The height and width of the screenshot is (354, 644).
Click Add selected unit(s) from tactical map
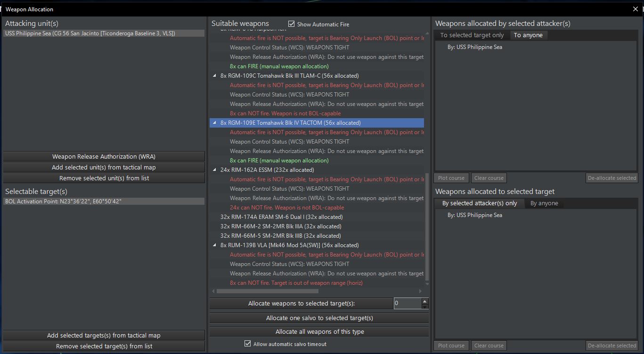click(104, 167)
